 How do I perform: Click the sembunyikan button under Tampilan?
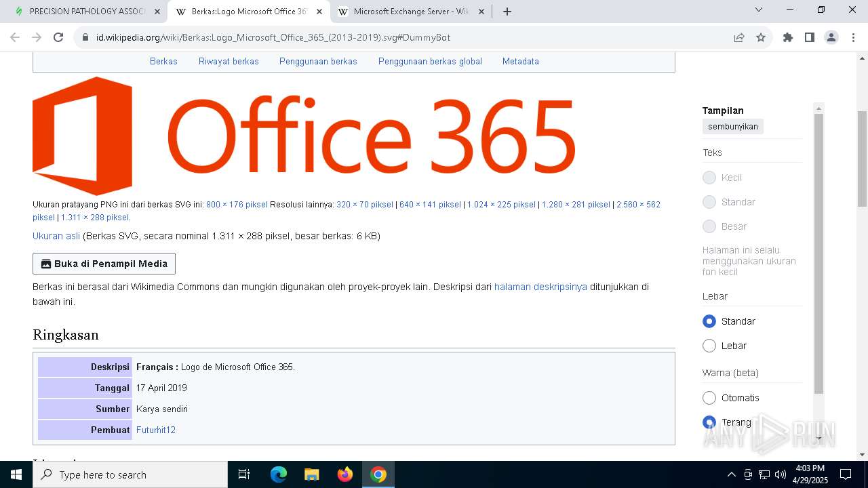(x=733, y=127)
